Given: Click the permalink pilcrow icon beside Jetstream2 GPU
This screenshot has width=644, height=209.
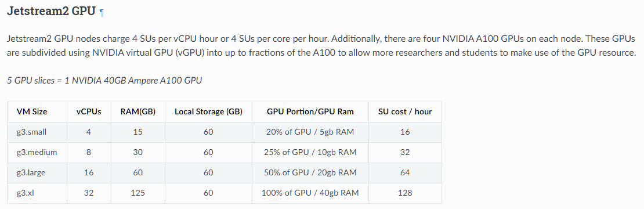Looking at the screenshot, I should 102,13.
